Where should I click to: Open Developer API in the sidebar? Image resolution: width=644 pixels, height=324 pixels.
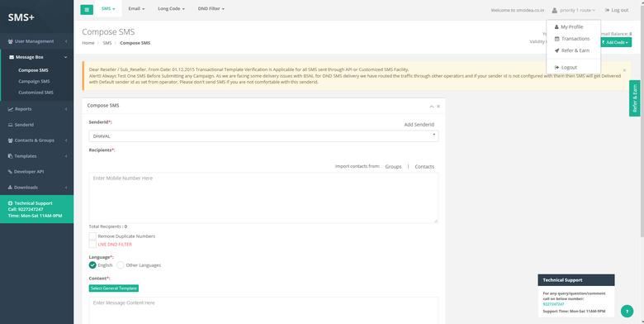click(x=37, y=172)
